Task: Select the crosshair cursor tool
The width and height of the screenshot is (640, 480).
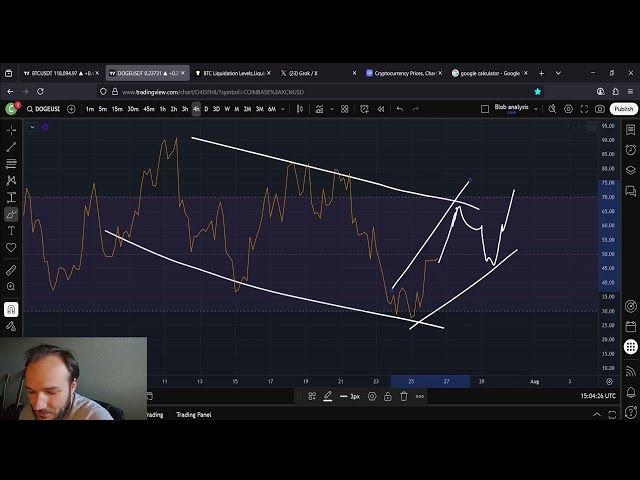Action: click(11, 130)
